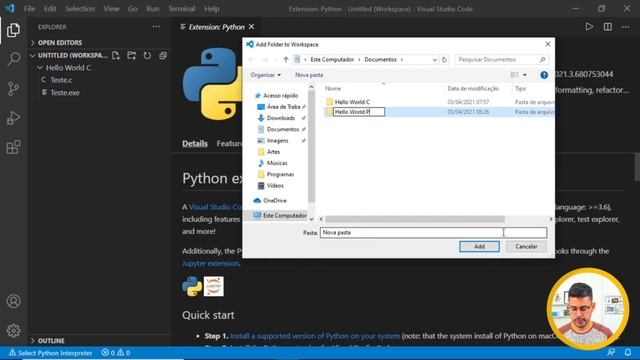The height and width of the screenshot is (360, 640).
Task: Select Teste.exe file in Explorer
Action: point(65,93)
